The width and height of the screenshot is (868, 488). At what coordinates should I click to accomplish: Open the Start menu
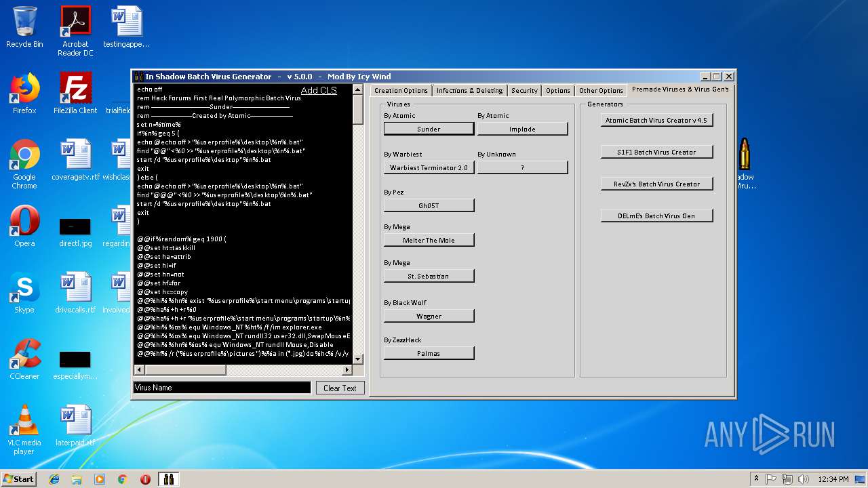pos(19,479)
